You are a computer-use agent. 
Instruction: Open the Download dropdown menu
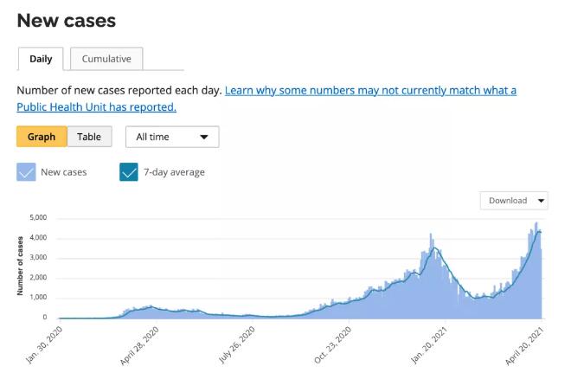pos(514,201)
